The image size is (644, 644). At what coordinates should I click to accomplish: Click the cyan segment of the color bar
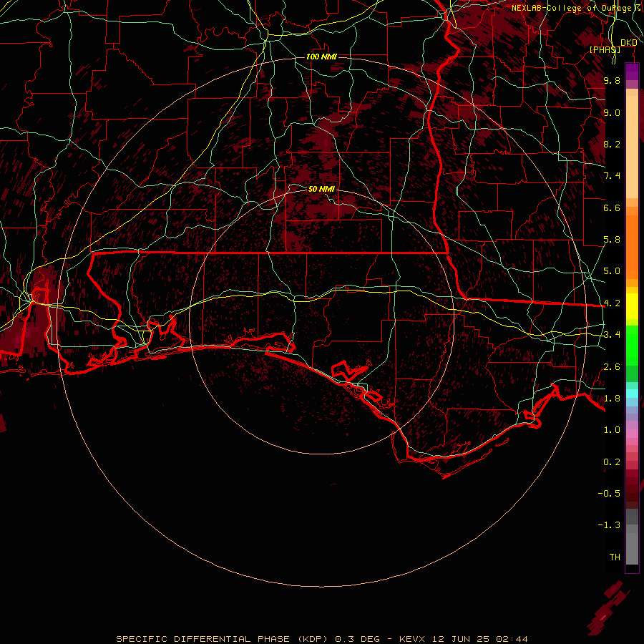[632, 394]
